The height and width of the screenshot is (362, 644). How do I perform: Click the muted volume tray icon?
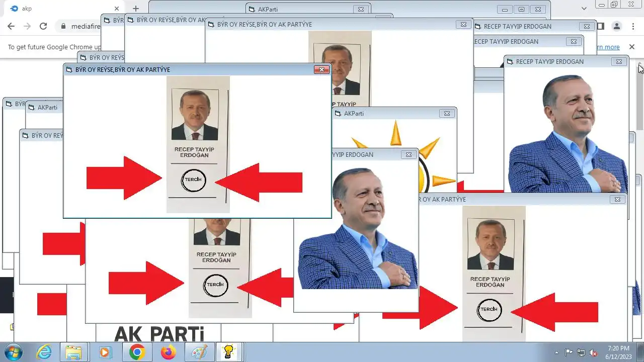[593, 352]
